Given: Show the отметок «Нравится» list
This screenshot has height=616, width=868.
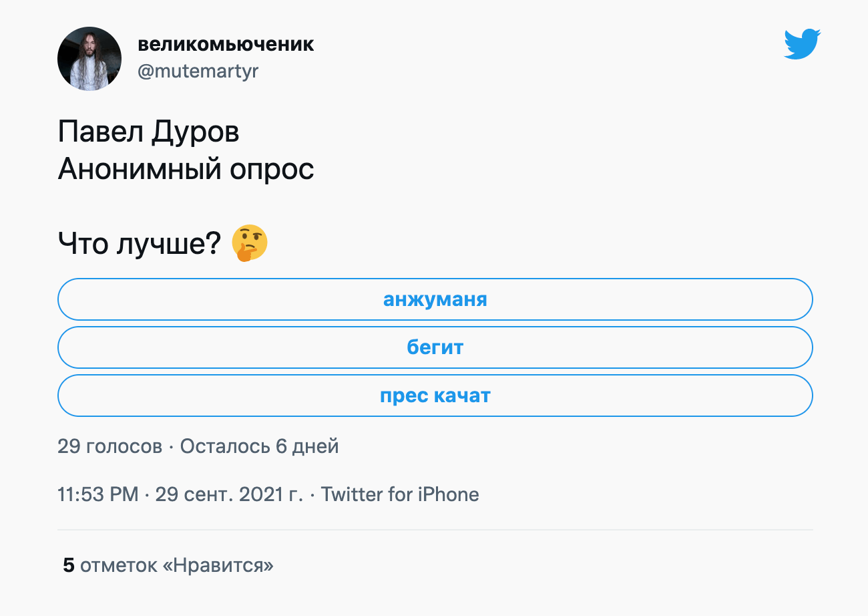Looking at the screenshot, I should (x=177, y=566).
